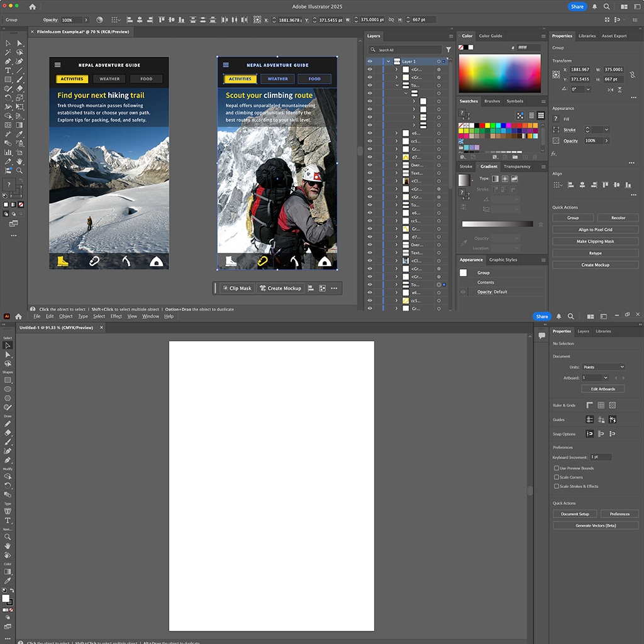Viewport: 644px width, 644px height.
Task: Toggle Use Preview Bounds checkbox
Action: point(556,468)
